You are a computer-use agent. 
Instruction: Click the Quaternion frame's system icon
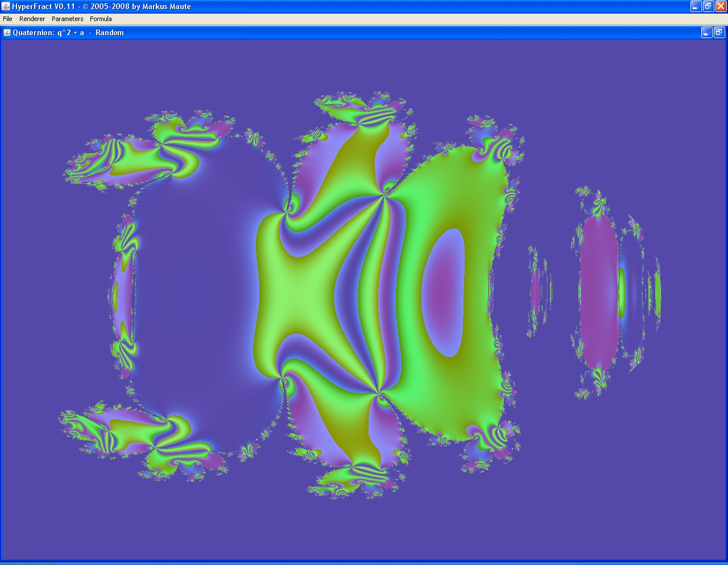(7, 32)
